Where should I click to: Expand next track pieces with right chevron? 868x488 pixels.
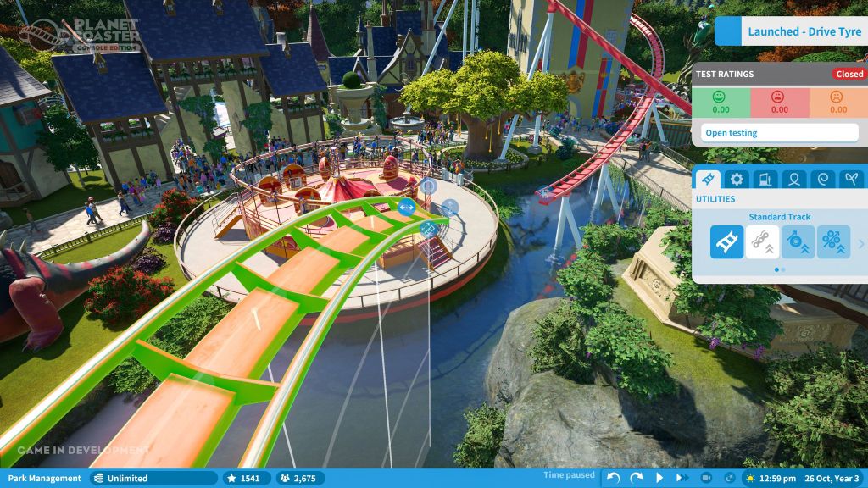861,244
